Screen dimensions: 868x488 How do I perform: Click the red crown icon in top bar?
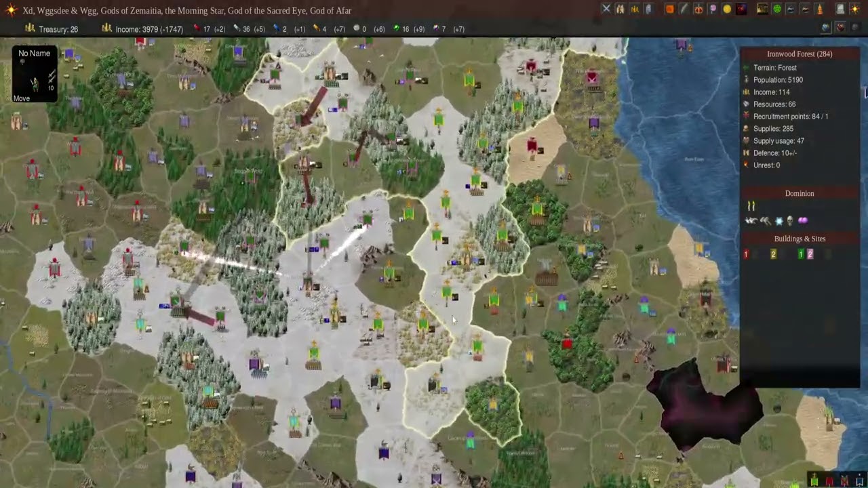coord(698,9)
